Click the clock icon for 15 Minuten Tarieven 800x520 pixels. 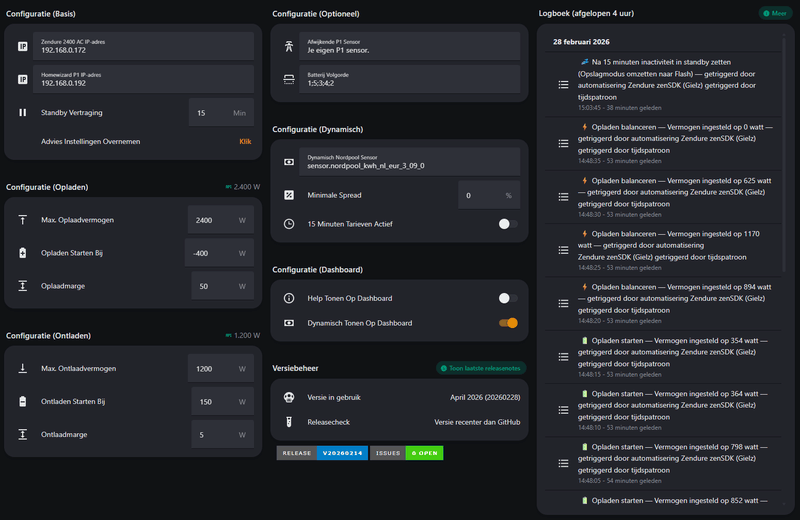289,224
